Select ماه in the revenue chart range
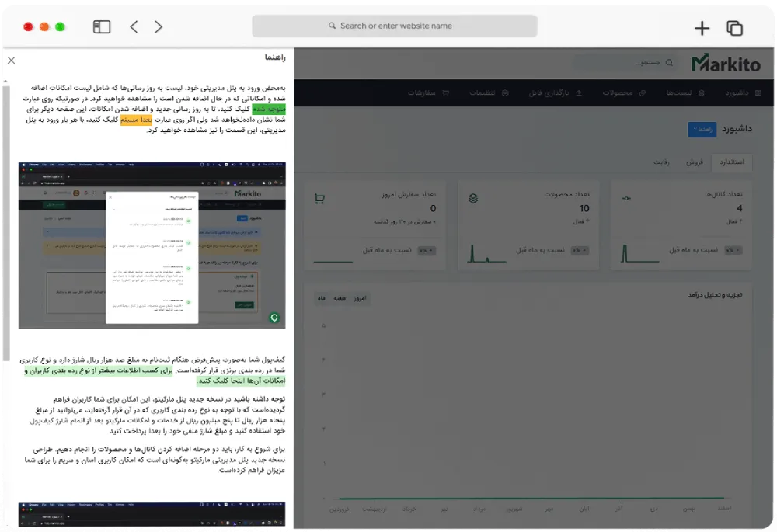Image resolution: width=777 pixels, height=532 pixels. (x=322, y=298)
